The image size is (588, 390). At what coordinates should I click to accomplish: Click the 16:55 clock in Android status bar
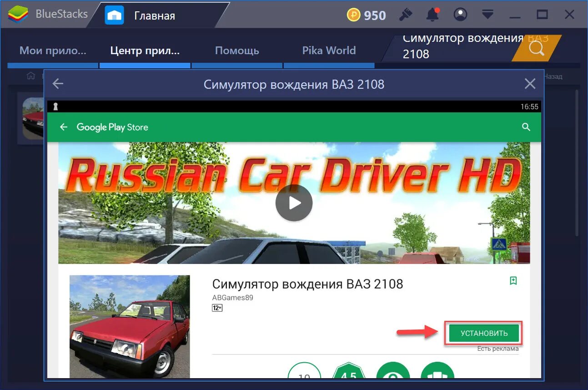pyautogui.click(x=529, y=106)
